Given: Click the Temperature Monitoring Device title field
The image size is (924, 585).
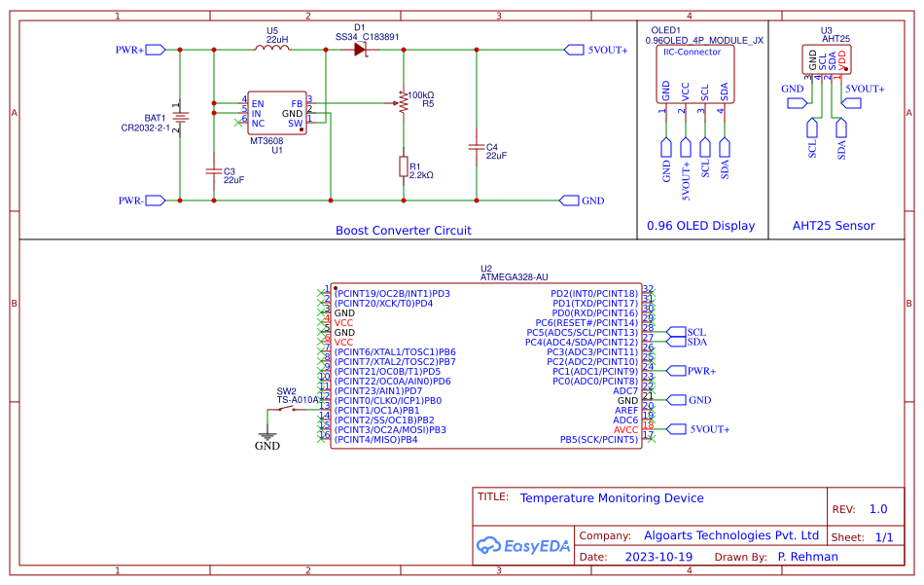Looking at the screenshot, I should point(615,497).
